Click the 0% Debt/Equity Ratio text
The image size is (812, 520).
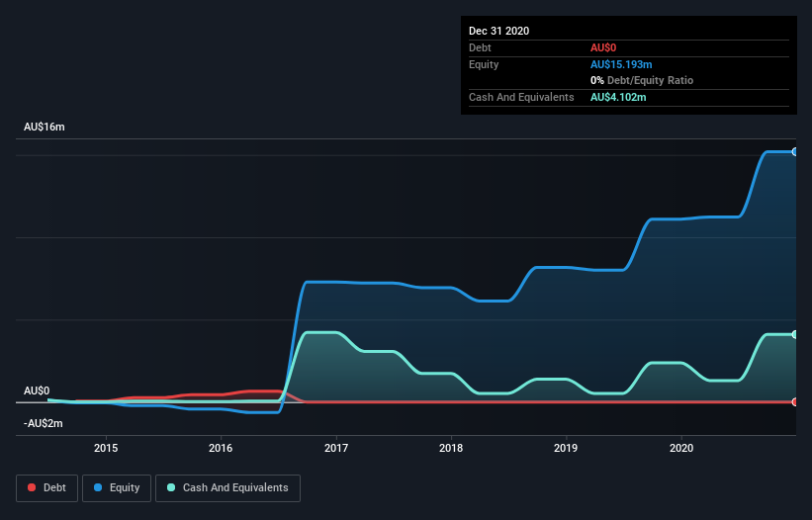point(642,80)
